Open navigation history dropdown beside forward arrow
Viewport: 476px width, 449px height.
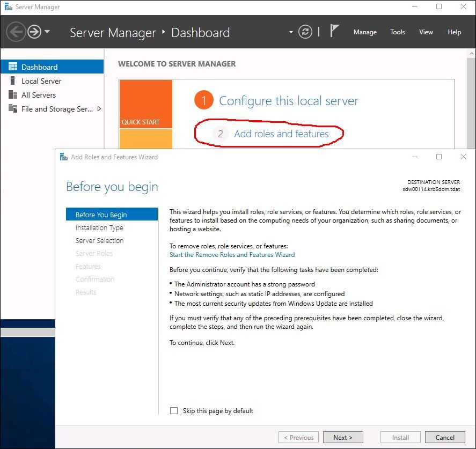tap(47, 31)
